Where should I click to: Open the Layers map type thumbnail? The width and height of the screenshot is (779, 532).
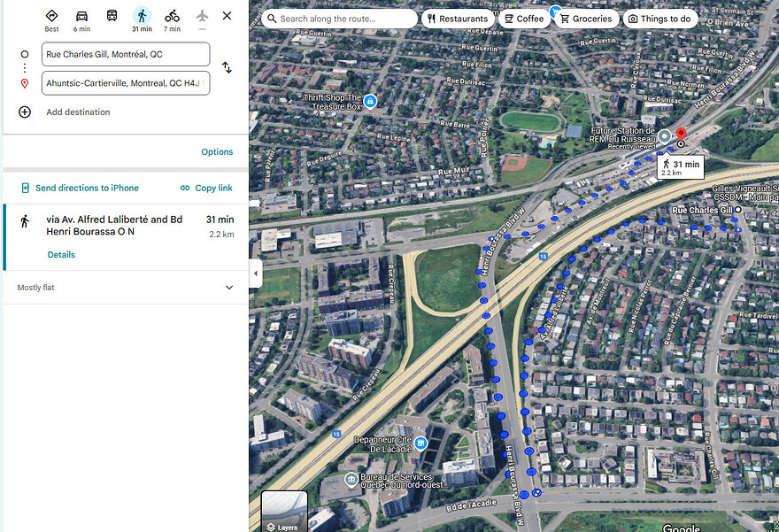285,512
